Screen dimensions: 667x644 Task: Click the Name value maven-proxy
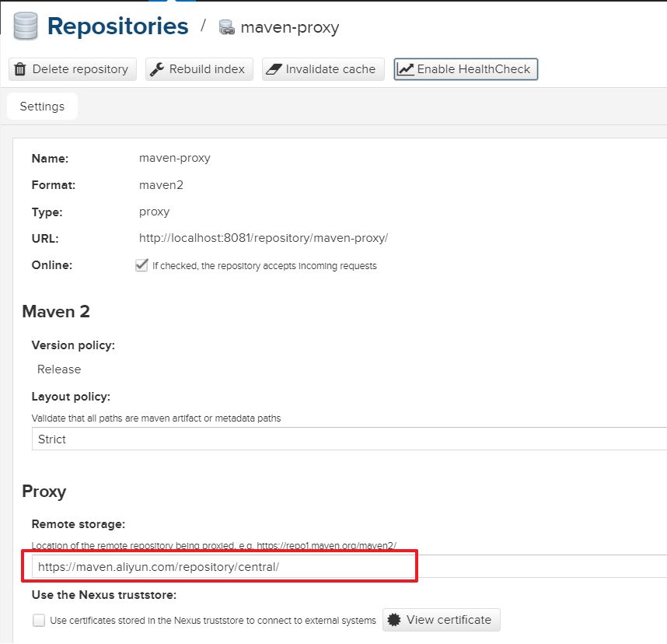pyautogui.click(x=175, y=158)
